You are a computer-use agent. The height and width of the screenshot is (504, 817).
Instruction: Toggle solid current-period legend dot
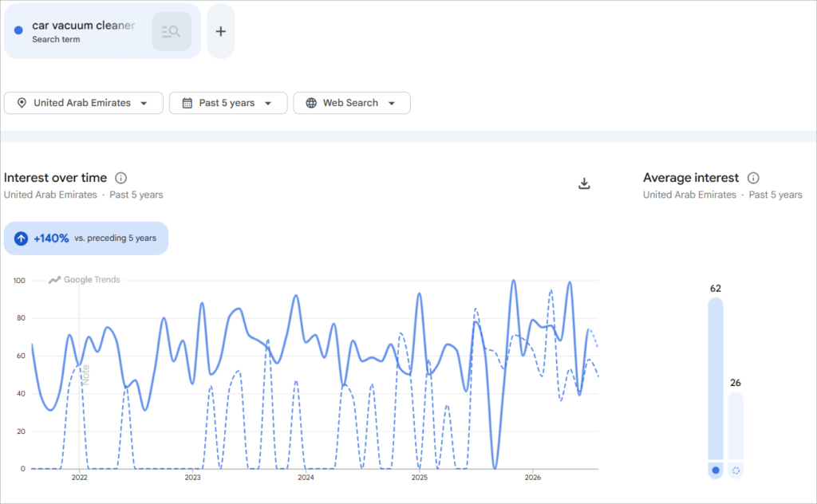716,471
